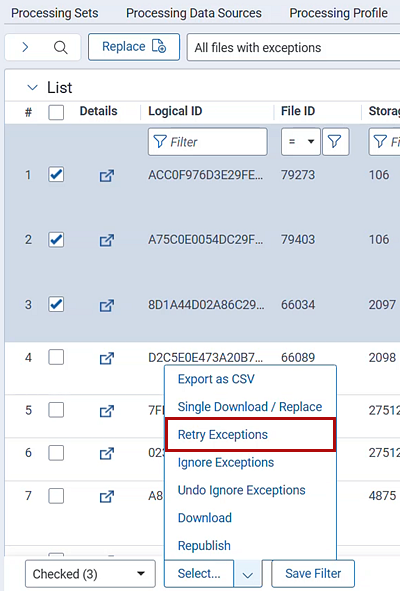Click the Logical ID filter field
This screenshot has width=400, height=591.
[208, 142]
